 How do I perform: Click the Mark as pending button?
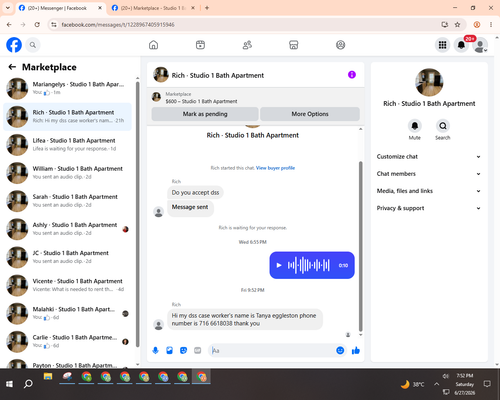pyautogui.click(x=205, y=114)
